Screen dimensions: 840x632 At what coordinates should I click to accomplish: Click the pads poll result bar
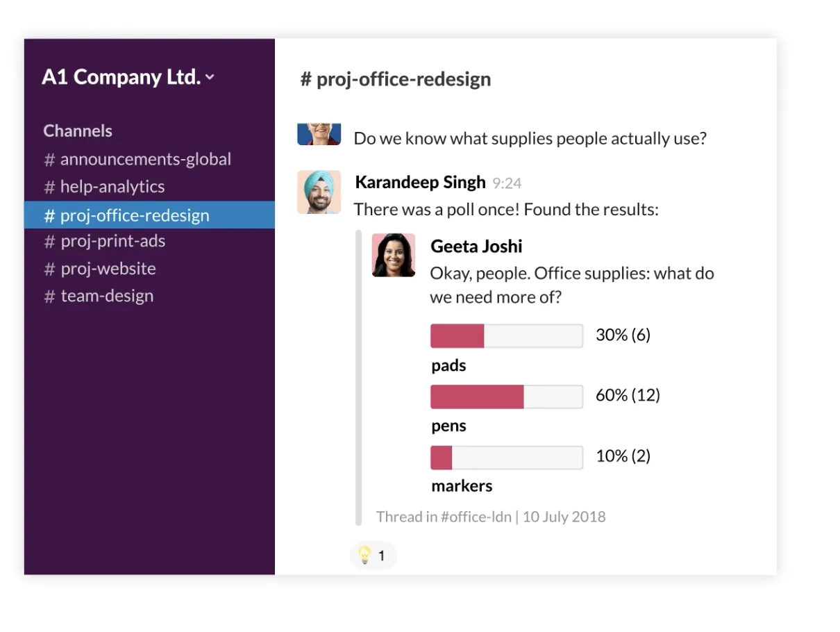tap(507, 335)
